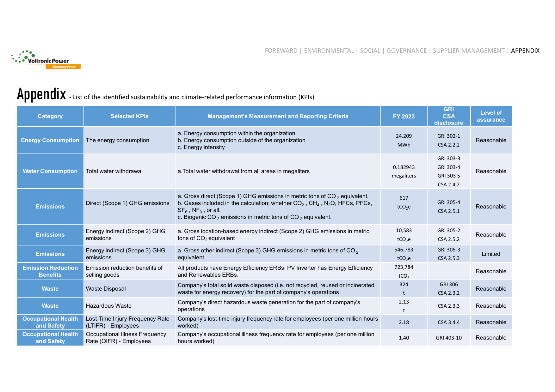Click the GRI 305-4 disclosure reference
555x392 pixels.
pos(449,202)
